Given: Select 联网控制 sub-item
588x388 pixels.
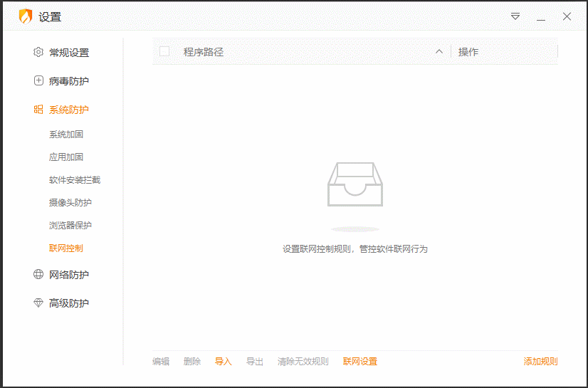Looking at the screenshot, I should click(66, 248).
